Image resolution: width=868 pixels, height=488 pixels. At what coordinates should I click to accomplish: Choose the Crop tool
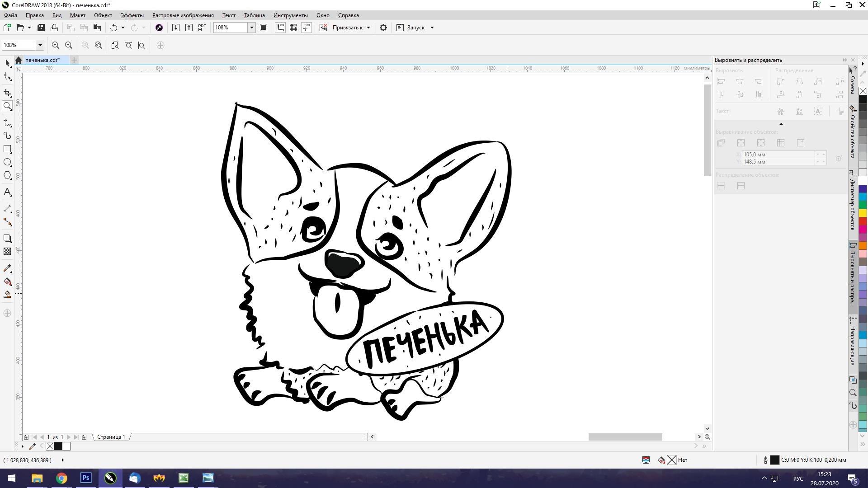(x=7, y=93)
